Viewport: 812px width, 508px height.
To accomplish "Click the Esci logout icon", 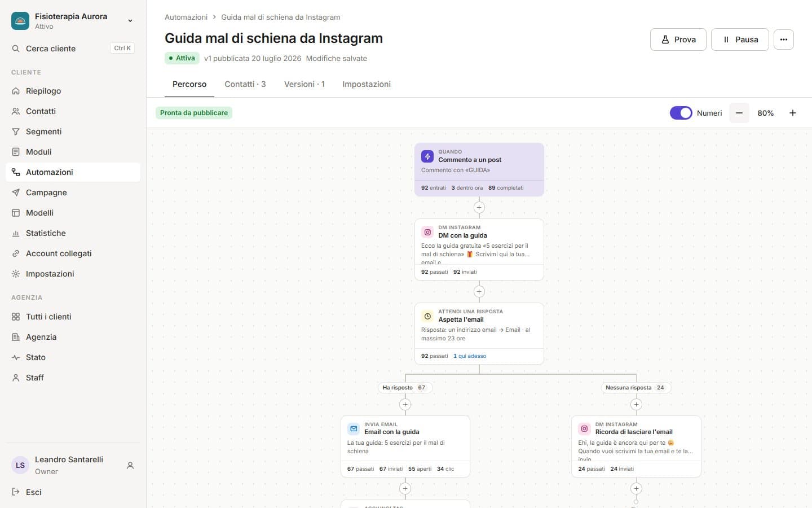I will (16, 492).
